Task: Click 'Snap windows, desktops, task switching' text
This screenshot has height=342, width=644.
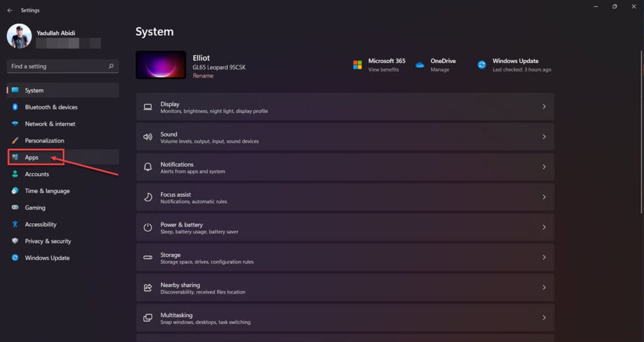Action: (x=206, y=323)
